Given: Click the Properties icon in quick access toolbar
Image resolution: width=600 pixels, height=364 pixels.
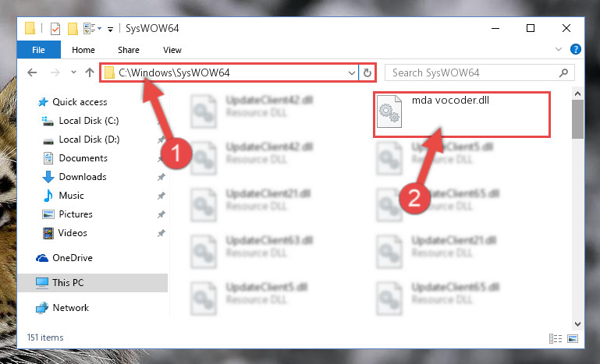Looking at the screenshot, I should [55, 28].
